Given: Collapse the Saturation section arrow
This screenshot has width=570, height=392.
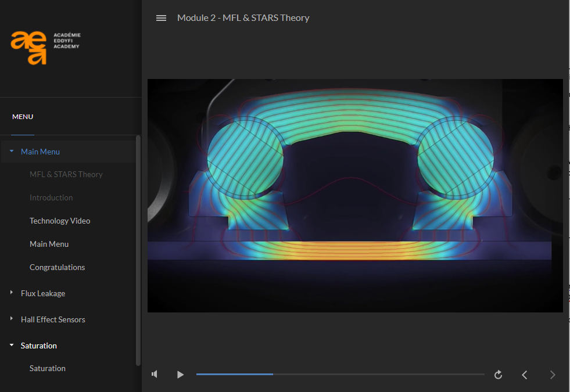Looking at the screenshot, I should coord(12,345).
